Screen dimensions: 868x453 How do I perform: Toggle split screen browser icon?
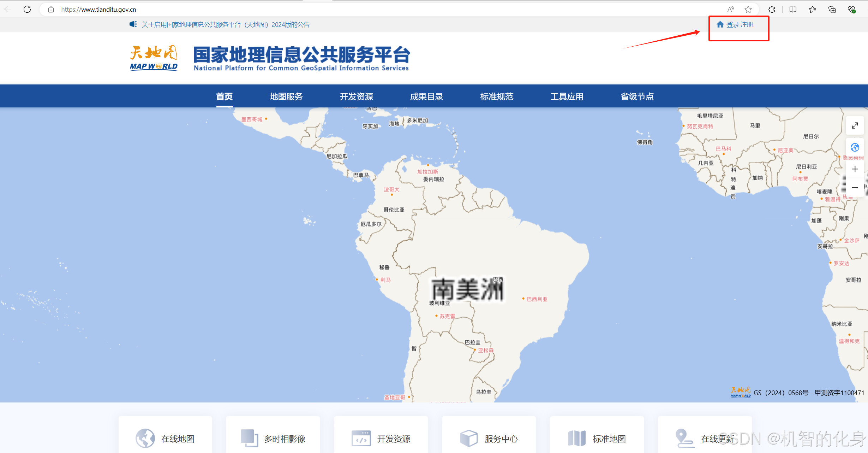tap(793, 10)
